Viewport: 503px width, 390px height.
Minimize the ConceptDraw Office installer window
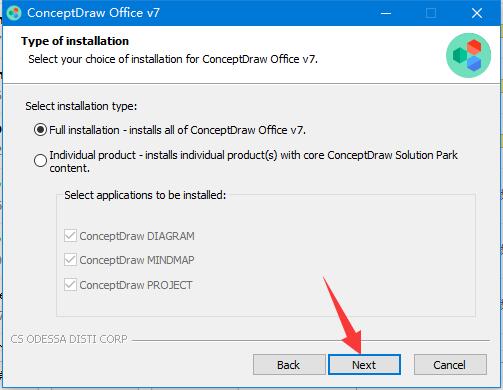tap(386, 13)
